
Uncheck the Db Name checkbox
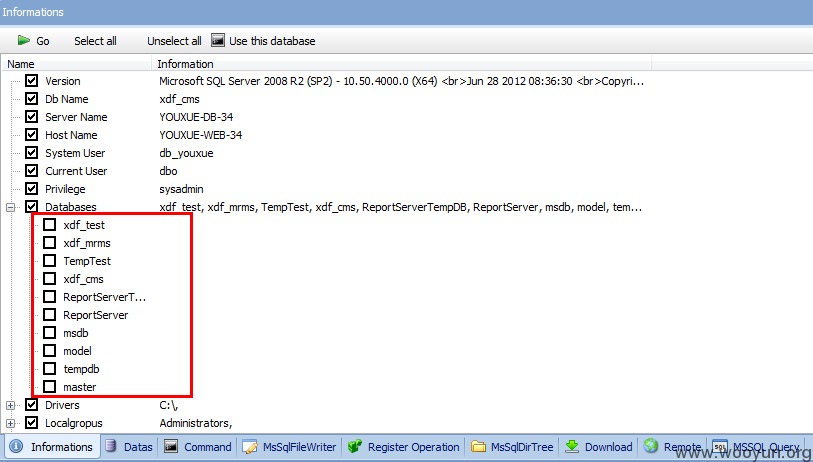[x=32, y=99]
